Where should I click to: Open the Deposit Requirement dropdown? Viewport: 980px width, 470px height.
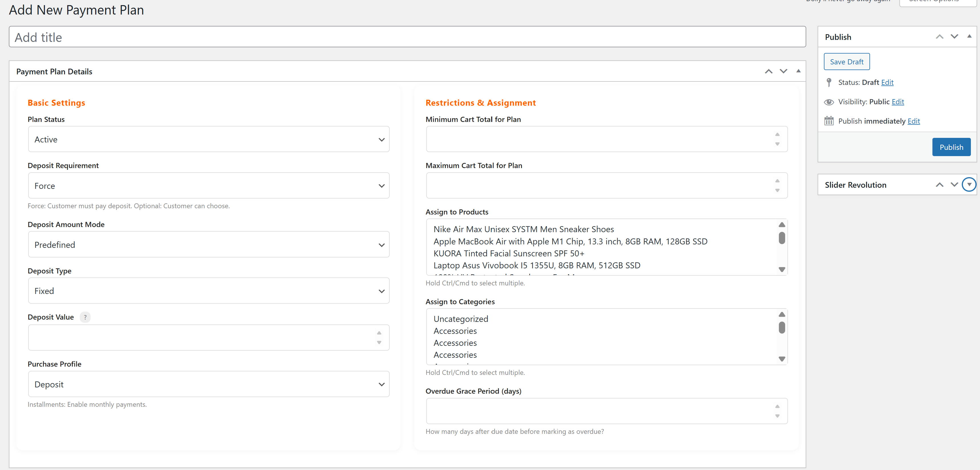[x=209, y=186]
